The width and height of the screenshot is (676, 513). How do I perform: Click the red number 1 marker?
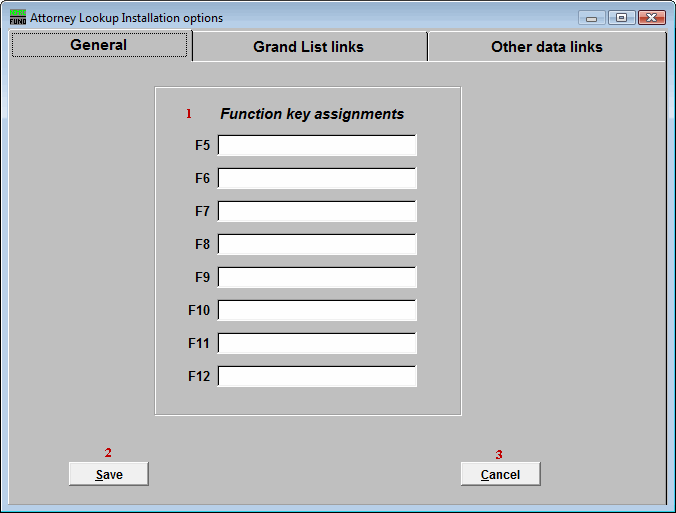[x=188, y=114]
